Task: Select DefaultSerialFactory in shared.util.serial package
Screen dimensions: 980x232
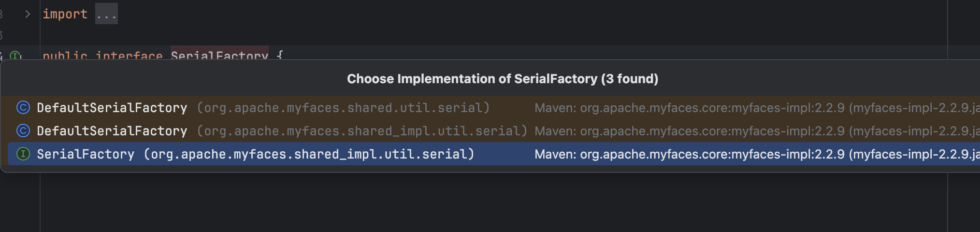Action: (x=112, y=107)
